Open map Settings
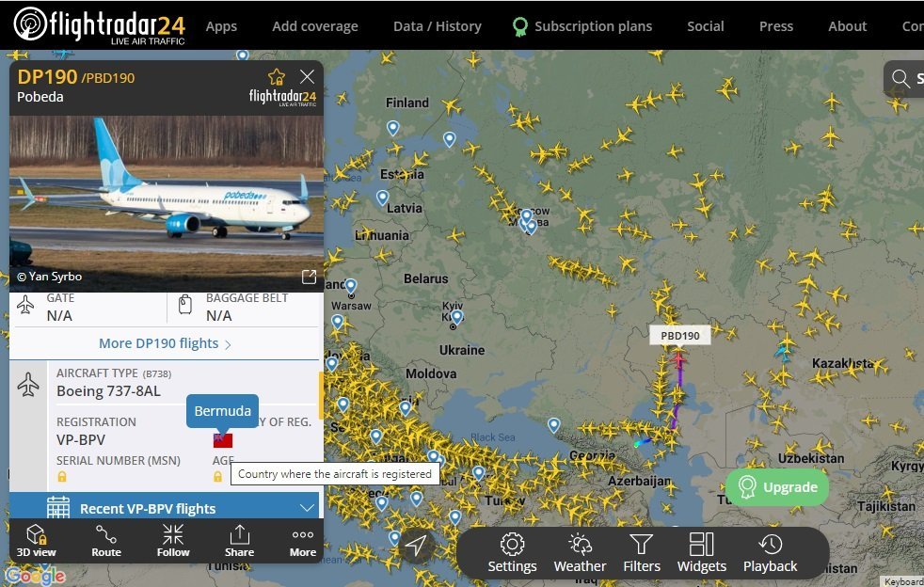 (512, 553)
